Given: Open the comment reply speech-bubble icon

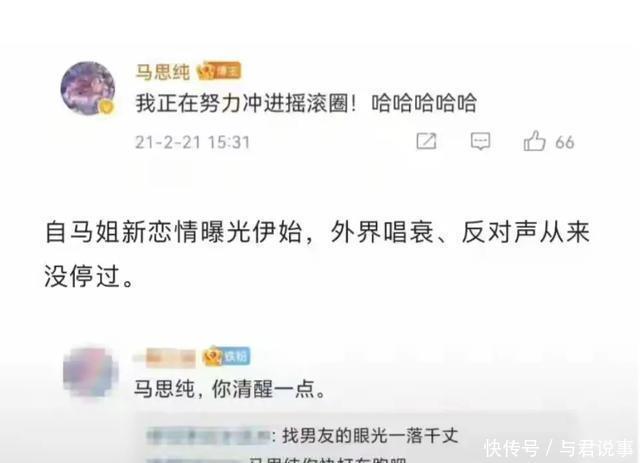Looking at the screenshot, I should 480,141.
